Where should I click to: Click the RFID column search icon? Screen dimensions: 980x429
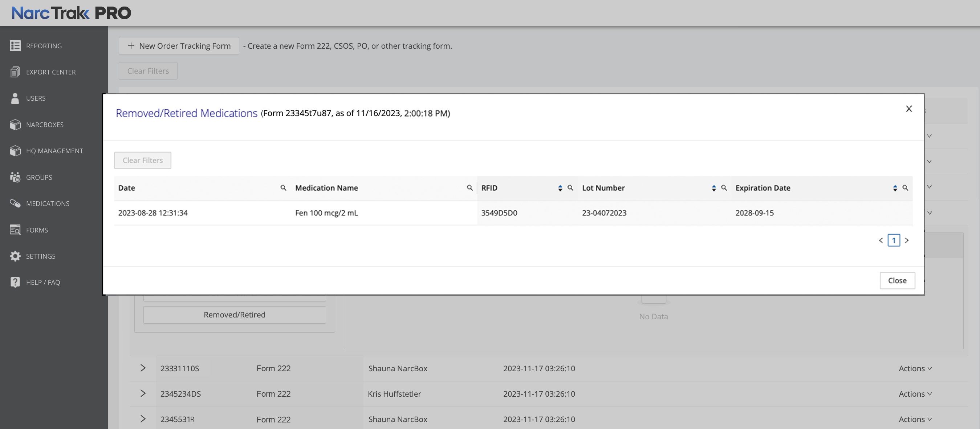tap(570, 188)
